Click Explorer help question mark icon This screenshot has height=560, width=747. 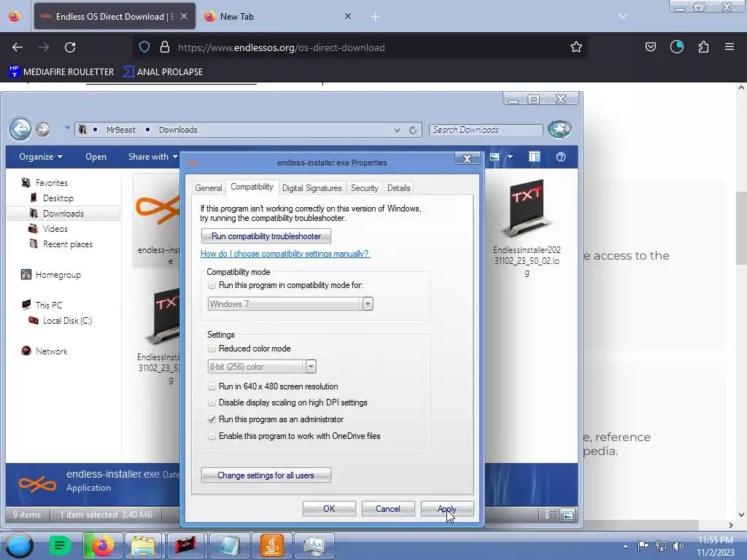tap(561, 157)
